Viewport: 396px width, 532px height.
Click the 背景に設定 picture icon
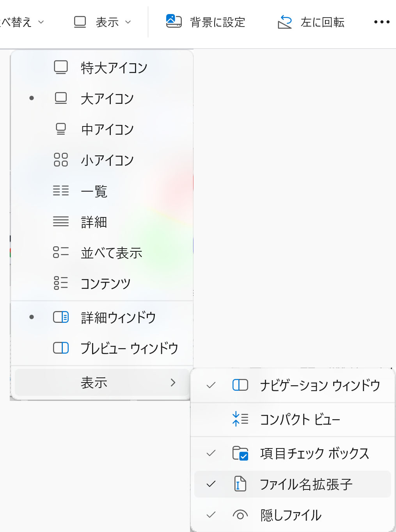click(174, 21)
